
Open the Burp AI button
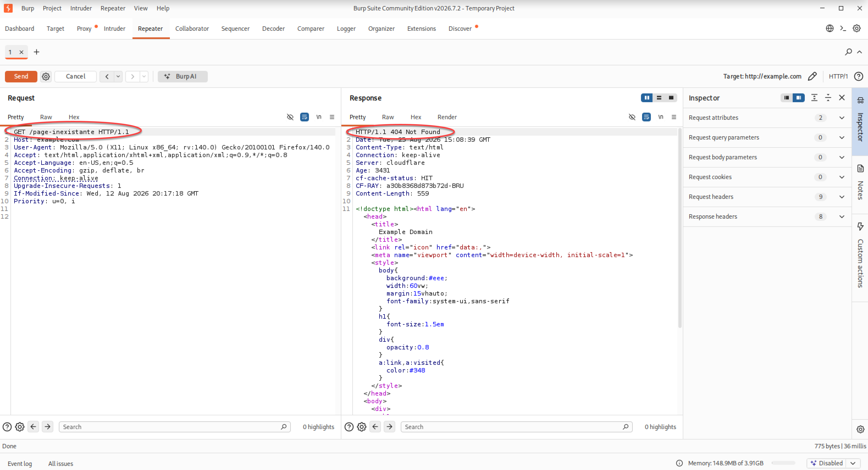click(182, 76)
